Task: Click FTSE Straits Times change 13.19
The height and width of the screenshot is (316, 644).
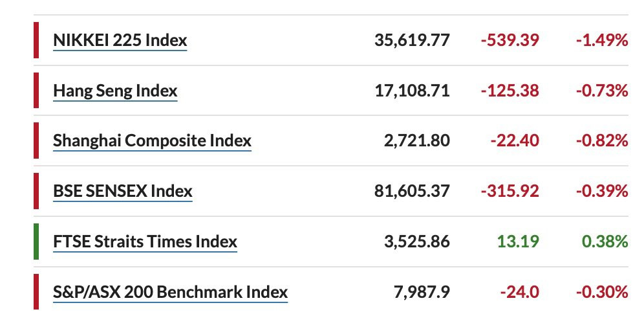Action: pyautogui.click(x=518, y=242)
